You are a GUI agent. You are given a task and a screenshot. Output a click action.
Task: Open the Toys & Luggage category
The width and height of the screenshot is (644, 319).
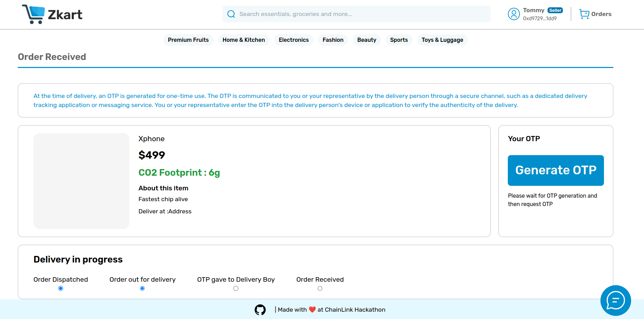442,40
